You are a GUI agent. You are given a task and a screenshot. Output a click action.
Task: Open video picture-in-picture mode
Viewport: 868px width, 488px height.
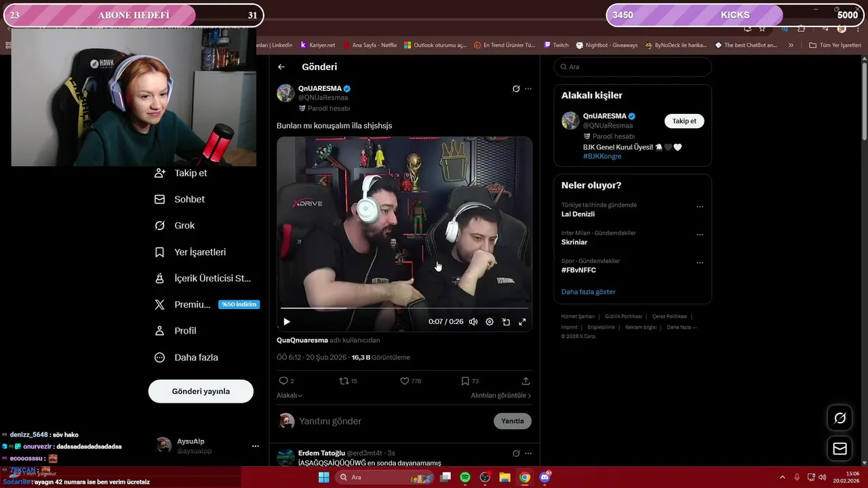click(506, 322)
